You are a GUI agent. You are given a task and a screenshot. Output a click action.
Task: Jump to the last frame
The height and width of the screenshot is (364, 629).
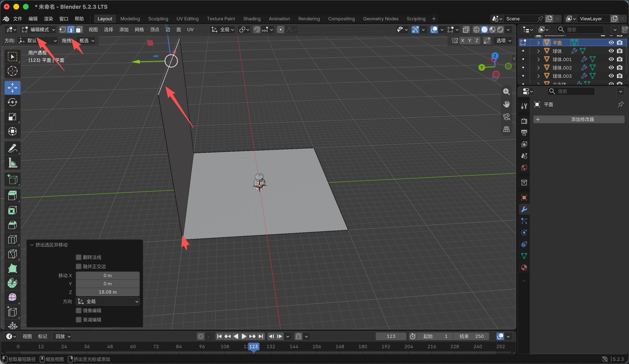coord(261,336)
